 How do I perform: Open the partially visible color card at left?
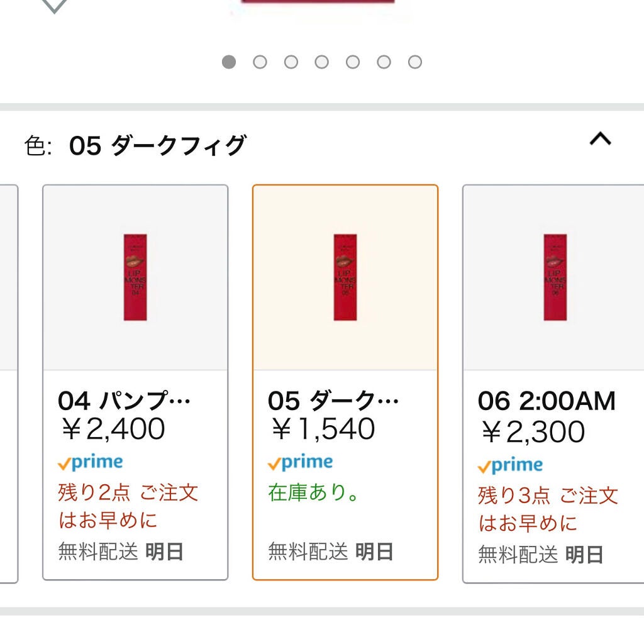coord(8,384)
